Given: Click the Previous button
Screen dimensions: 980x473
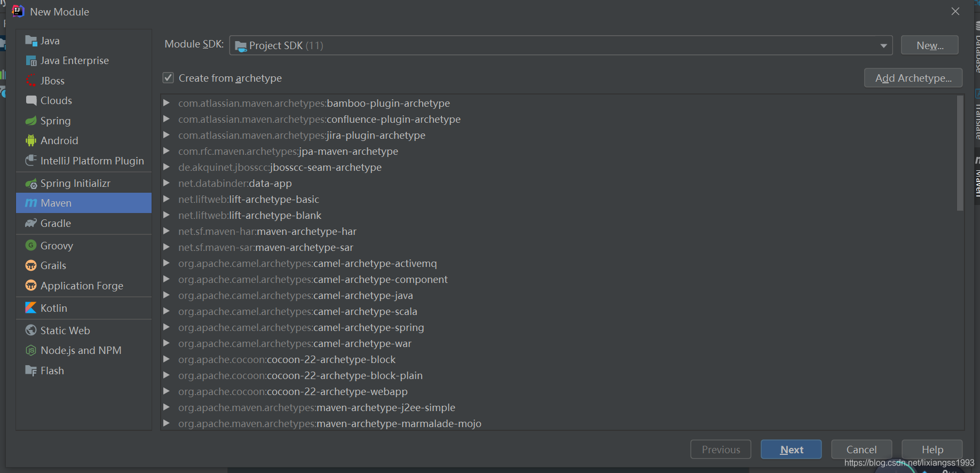Looking at the screenshot, I should click(x=721, y=450).
